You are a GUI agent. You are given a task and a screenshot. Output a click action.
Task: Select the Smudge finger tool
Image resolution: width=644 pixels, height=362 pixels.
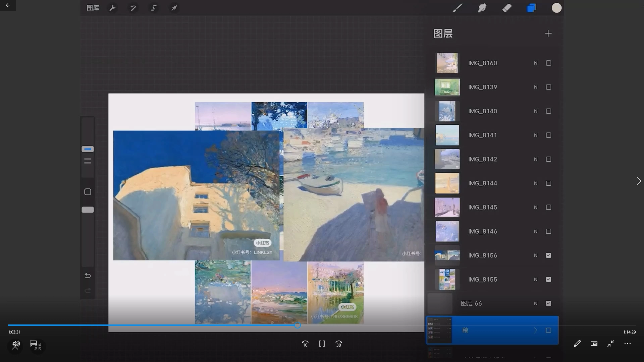[482, 8]
